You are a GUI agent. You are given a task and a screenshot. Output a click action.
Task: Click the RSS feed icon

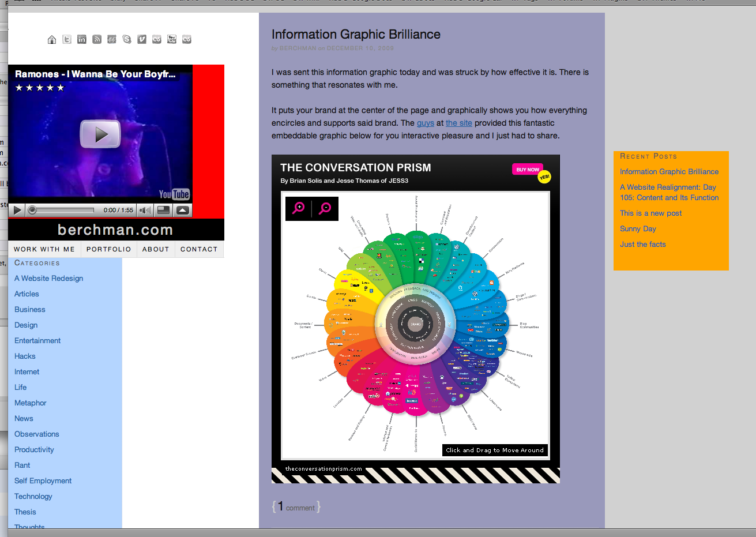(97, 39)
